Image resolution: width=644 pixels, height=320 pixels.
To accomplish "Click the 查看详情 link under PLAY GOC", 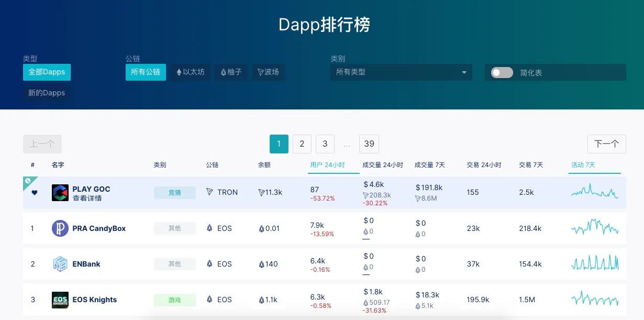I will [x=87, y=198].
